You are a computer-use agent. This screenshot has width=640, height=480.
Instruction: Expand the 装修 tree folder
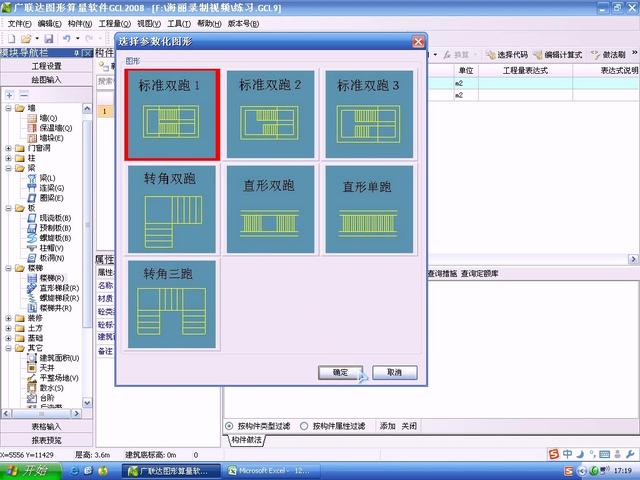[x=9, y=318]
